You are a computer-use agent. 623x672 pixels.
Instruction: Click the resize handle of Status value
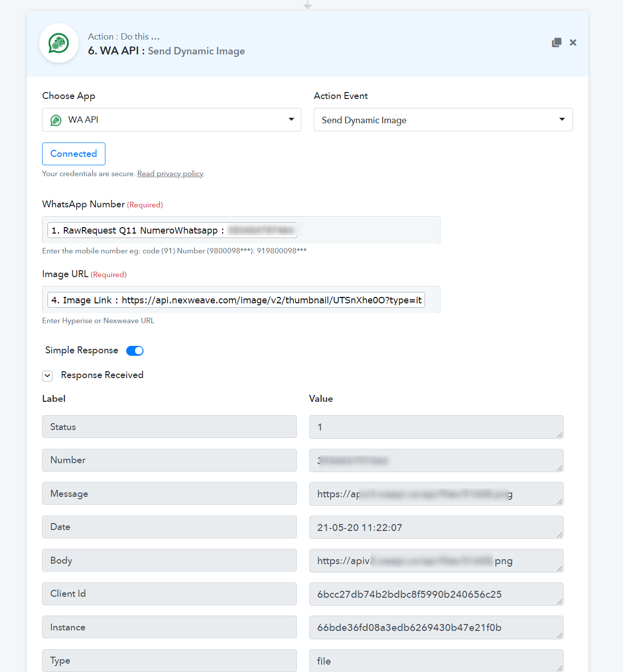[x=560, y=435]
